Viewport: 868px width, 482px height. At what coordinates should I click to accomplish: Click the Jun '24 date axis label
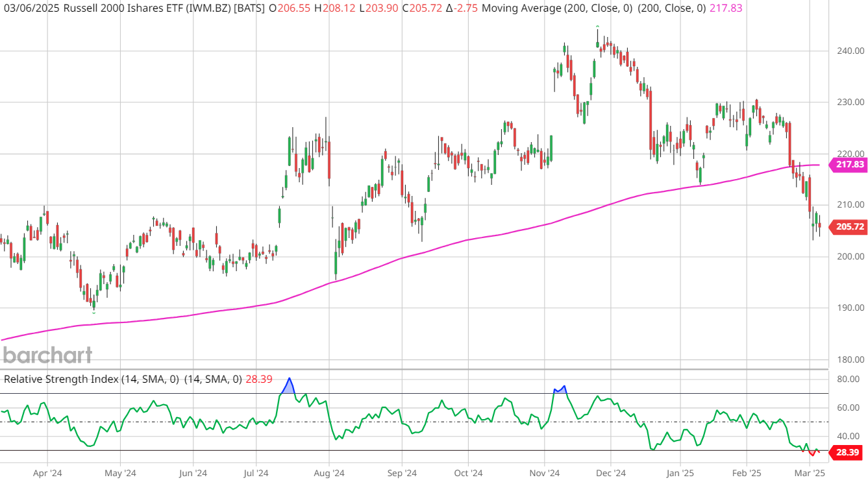(x=193, y=474)
